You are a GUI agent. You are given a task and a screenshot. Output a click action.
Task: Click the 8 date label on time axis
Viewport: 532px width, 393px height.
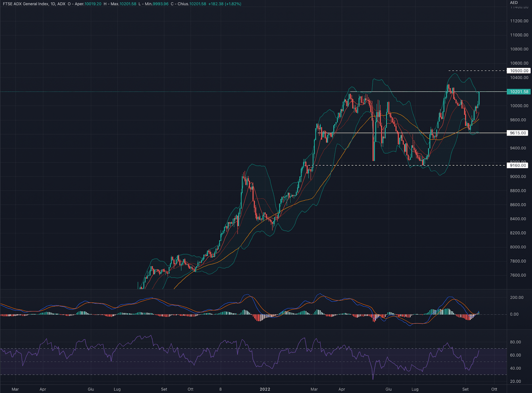click(x=220, y=389)
